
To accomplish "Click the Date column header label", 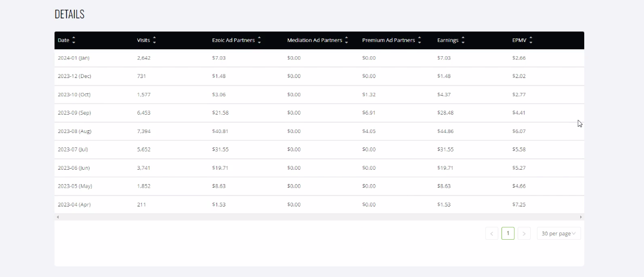I will point(63,40).
